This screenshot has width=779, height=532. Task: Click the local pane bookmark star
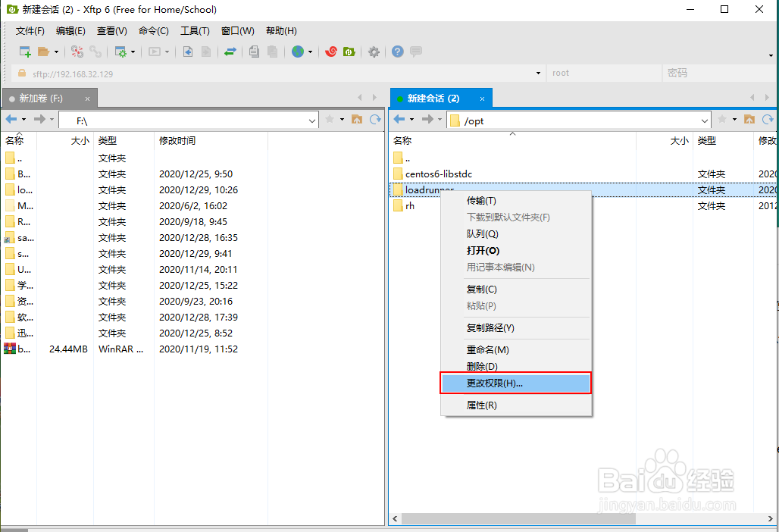point(330,119)
